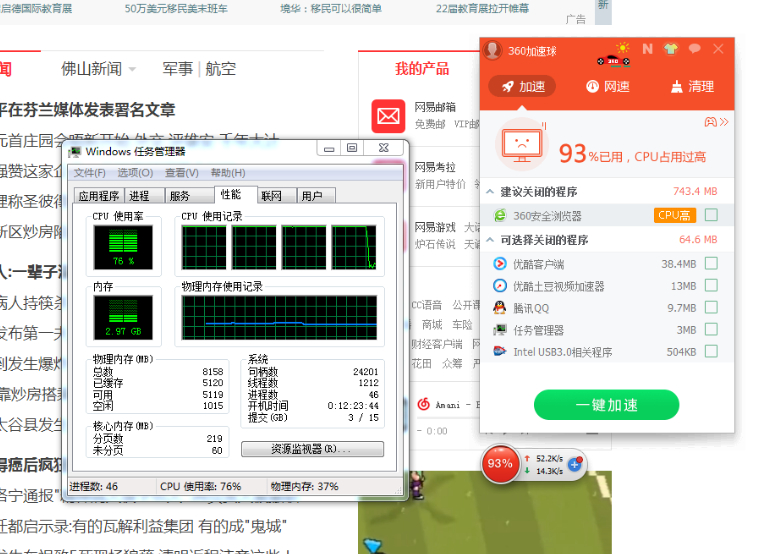Viewport: 765px width, 554px height.
Task: Click status bar text 物理内存: 37%
Action: [304, 486]
